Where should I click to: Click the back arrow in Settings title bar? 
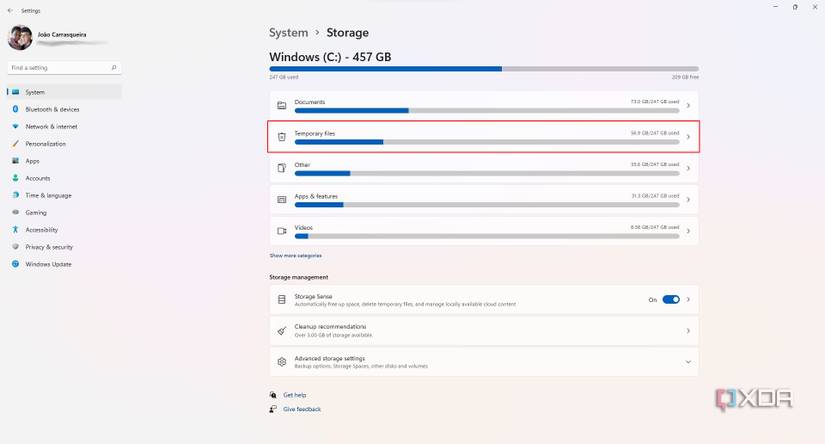10,11
